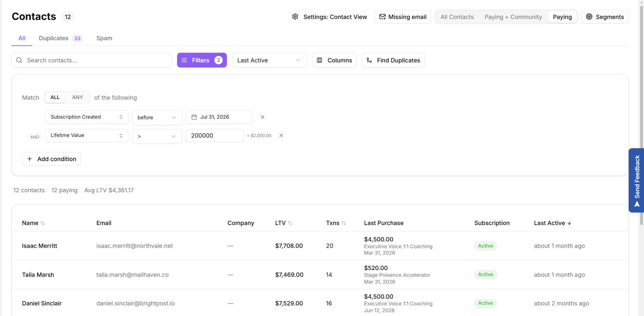The width and height of the screenshot is (644, 316).
Task: Open the '>' operator dropdown
Action: [157, 136]
